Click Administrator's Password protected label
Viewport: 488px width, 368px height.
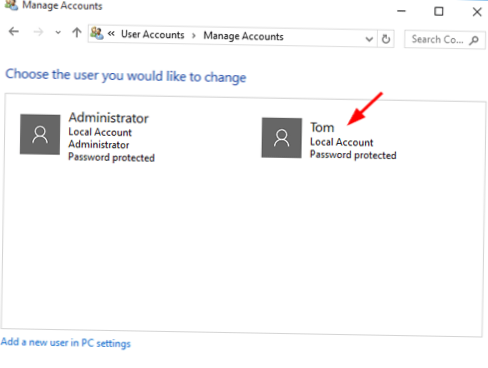click(x=111, y=157)
